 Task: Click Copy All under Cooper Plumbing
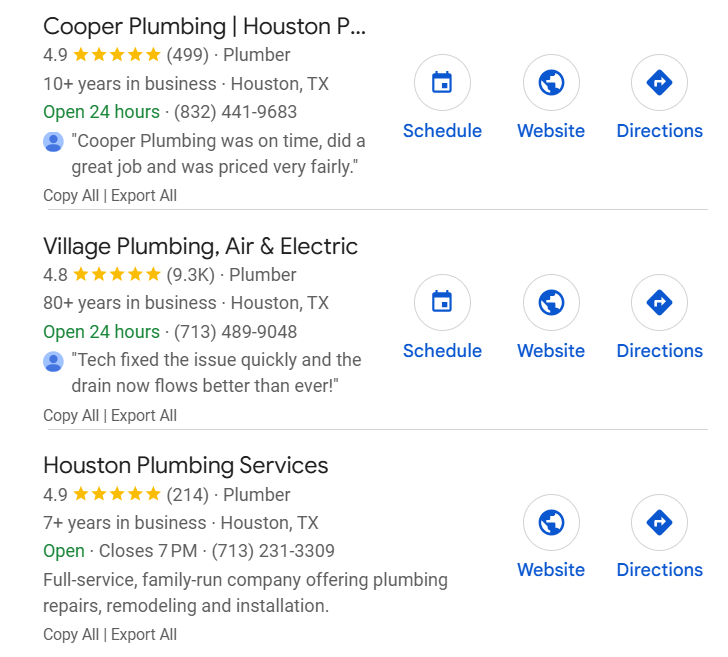[x=71, y=196]
